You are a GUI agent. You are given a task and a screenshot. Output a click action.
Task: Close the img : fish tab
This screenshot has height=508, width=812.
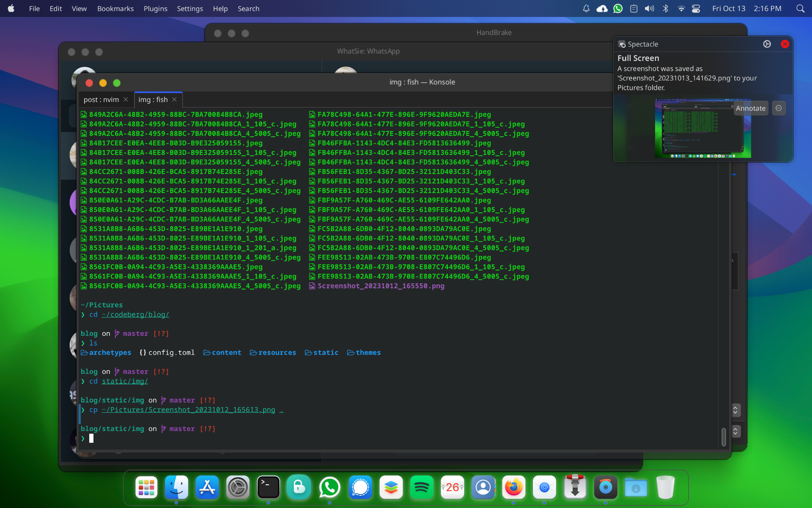click(x=174, y=99)
